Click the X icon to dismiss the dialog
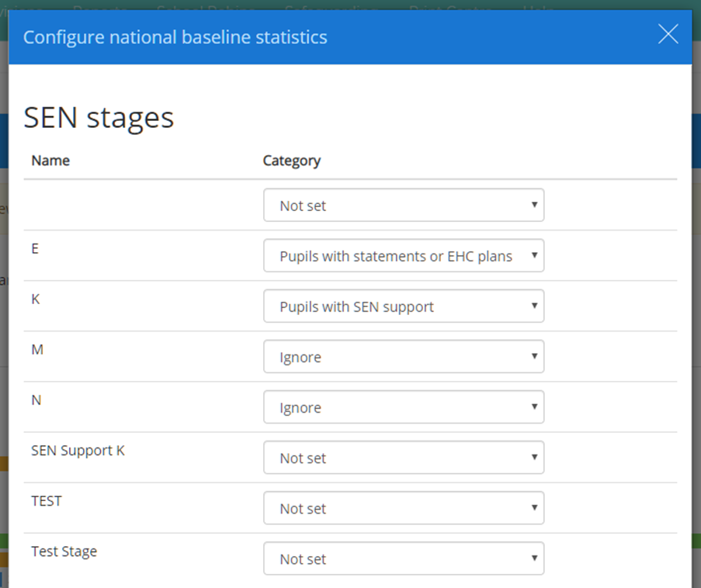The width and height of the screenshot is (701, 588). click(668, 34)
